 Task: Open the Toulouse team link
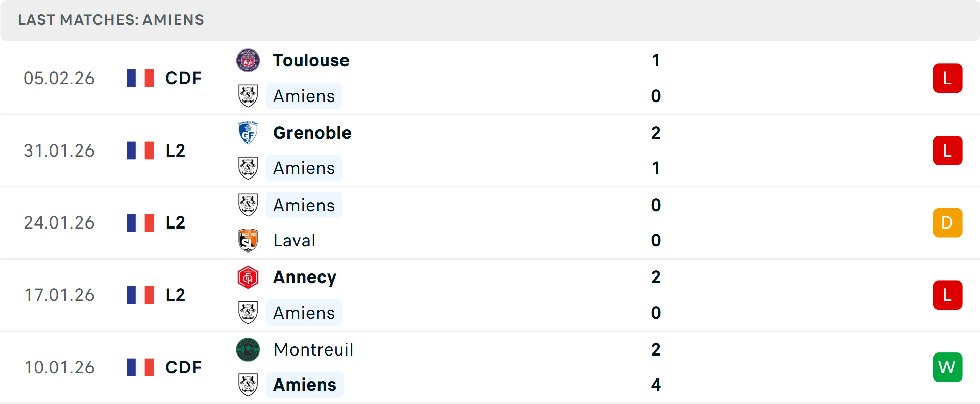pos(311,61)
